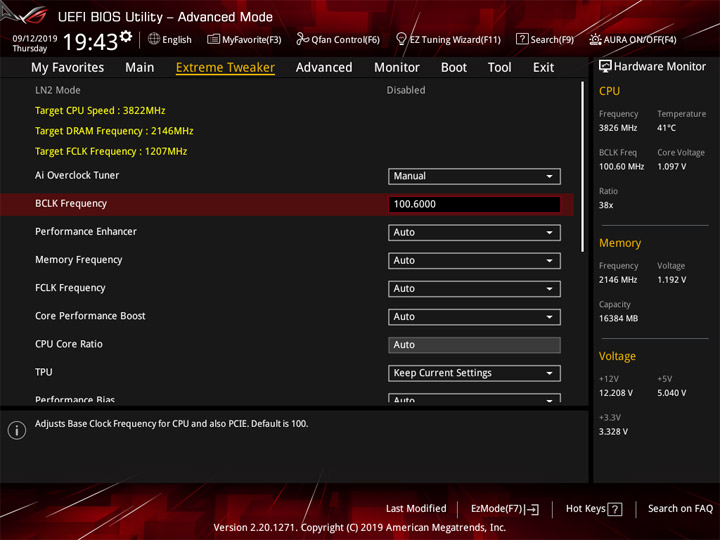Open the Search(F9) question mark icon
Image resolution: width=720 pixels, height=540 pixels.
click(x=522, y=39)
